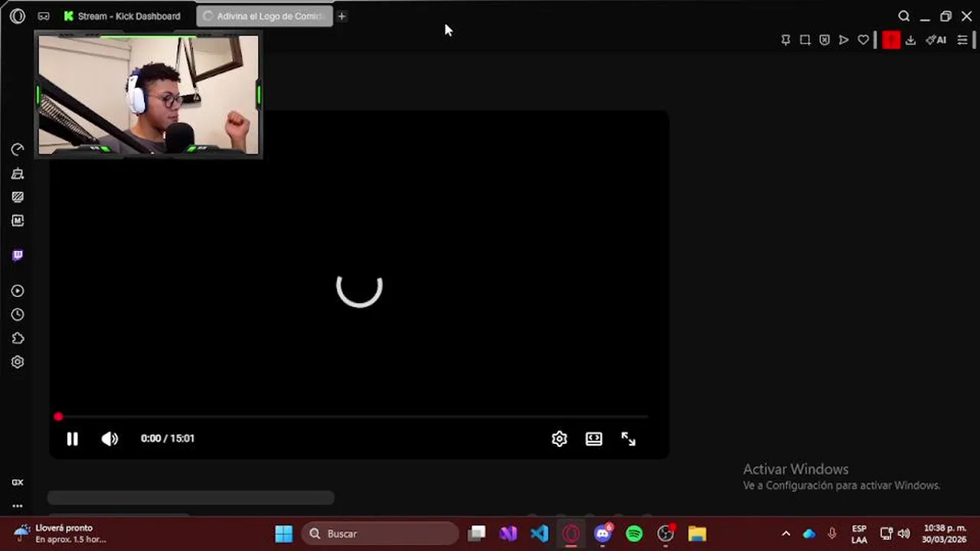Viewport: 980px width, 551px height.
Task: Open a new tab with the plus button
Action: (x=341, y=16)
